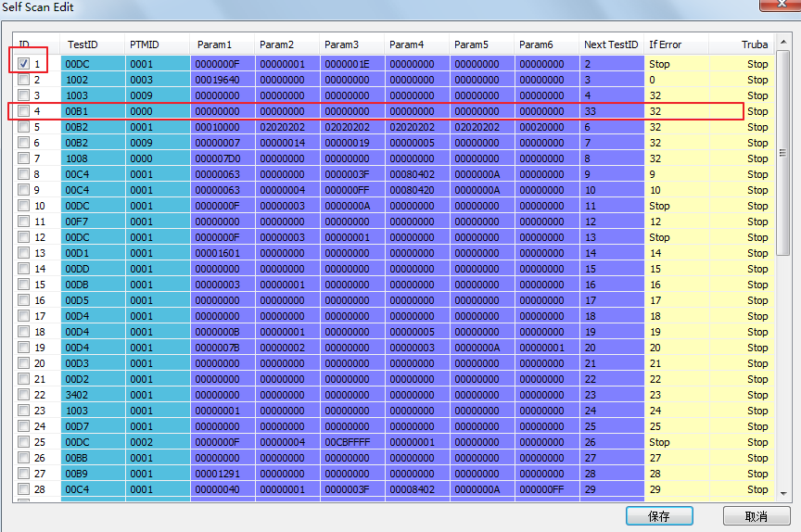Enable the checkbox for row 4
Viewport: 801px width, 532px height.
click(23, 111)
